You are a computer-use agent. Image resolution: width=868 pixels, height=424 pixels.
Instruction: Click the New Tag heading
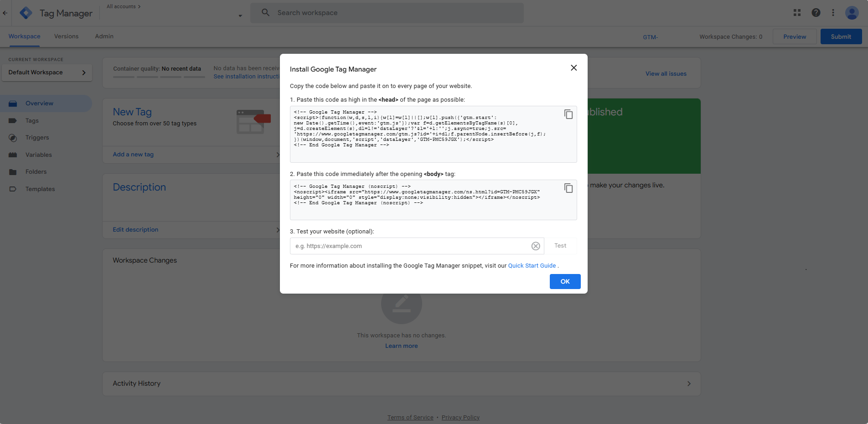point(132,112)
